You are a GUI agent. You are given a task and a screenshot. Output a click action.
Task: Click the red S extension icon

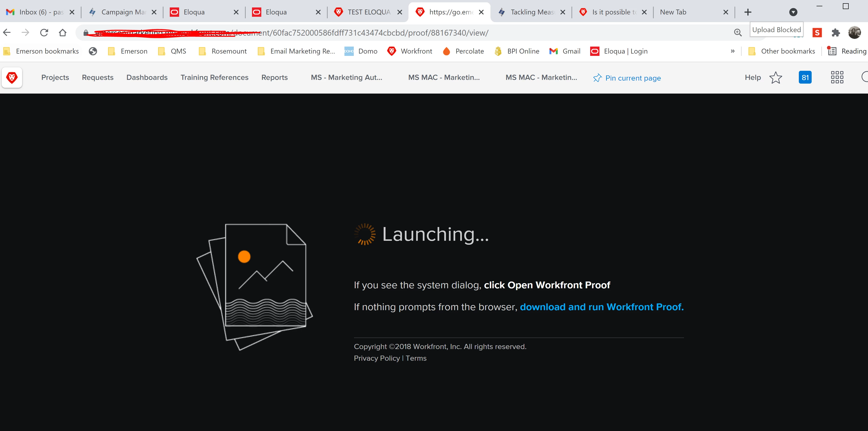[817, 33]
